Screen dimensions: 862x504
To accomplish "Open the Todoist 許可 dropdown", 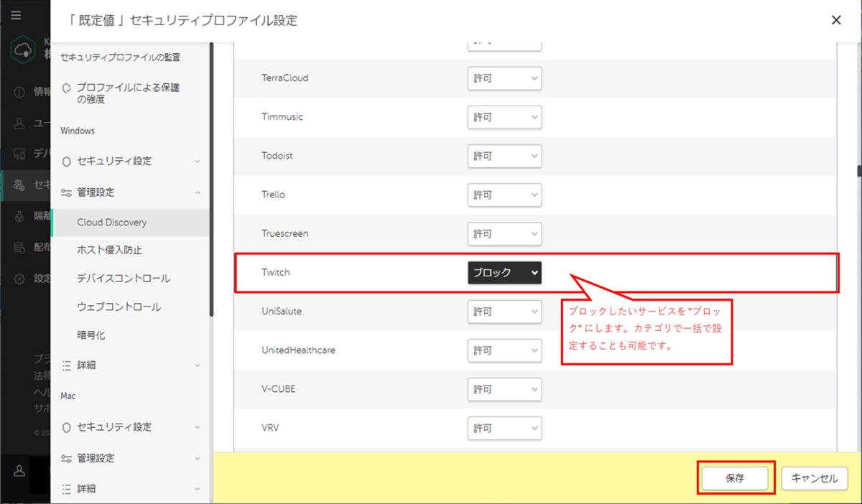I will 504,156.
